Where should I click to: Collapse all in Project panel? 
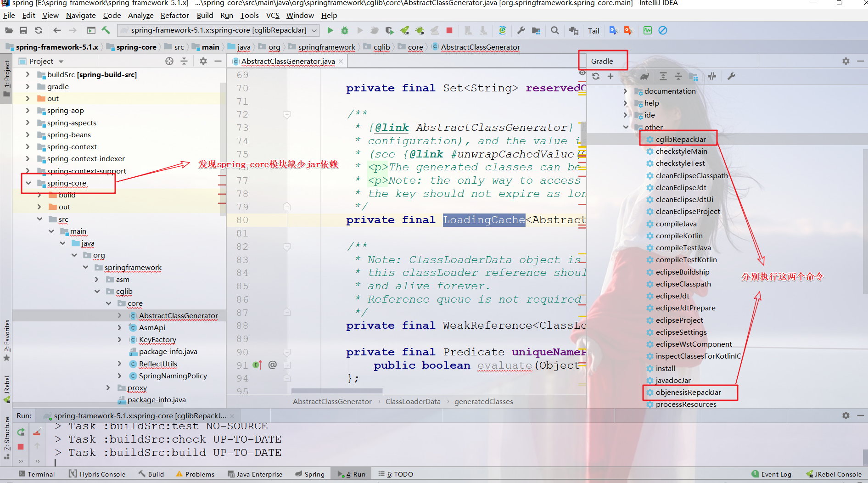coord(184,61)
